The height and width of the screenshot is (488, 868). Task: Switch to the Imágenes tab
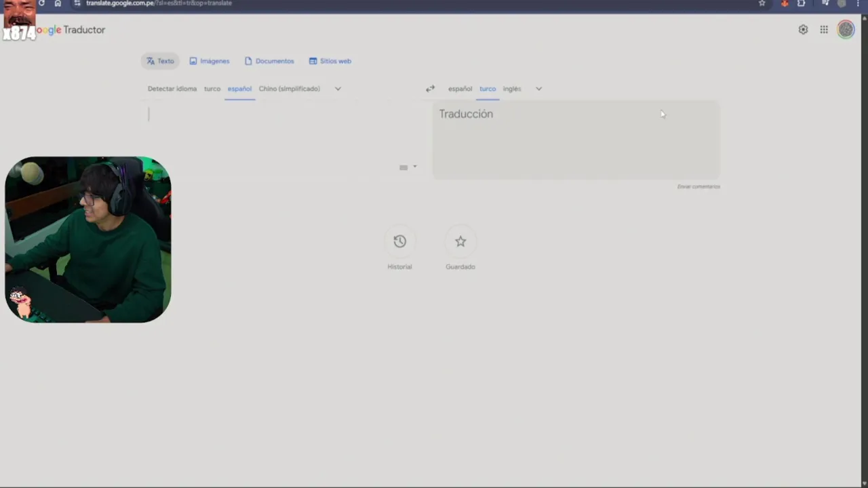210,61
